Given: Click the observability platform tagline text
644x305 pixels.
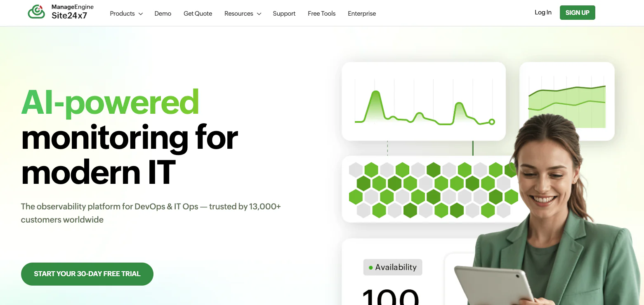Looking at the screenshot, I should (151, 213).
